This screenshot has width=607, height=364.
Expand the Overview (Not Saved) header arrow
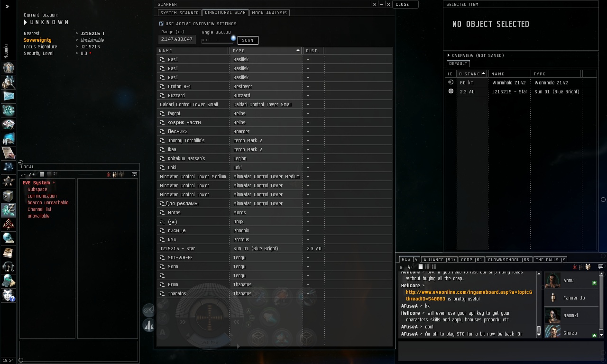point(448,55)
